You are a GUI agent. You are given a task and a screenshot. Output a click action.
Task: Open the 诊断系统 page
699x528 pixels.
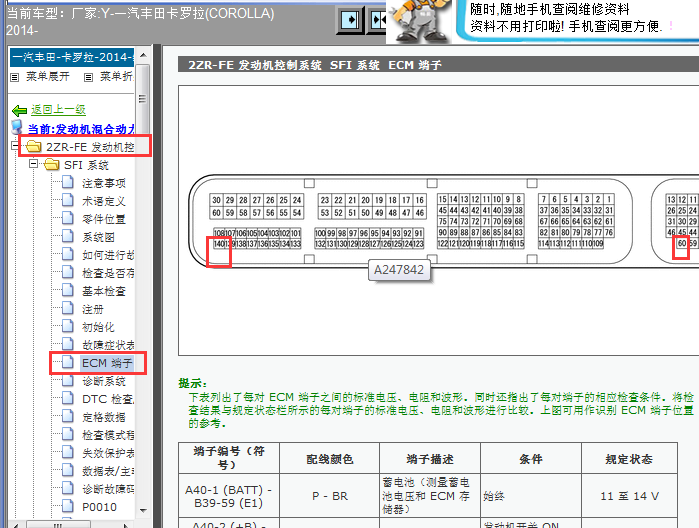click(x=103, y=381)
